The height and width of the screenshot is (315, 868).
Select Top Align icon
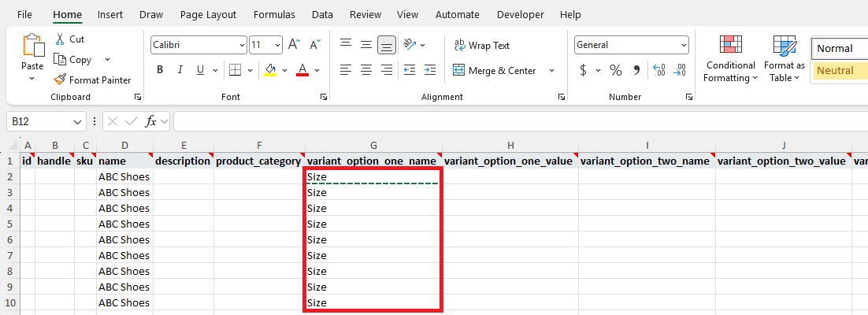coord(346,44)
